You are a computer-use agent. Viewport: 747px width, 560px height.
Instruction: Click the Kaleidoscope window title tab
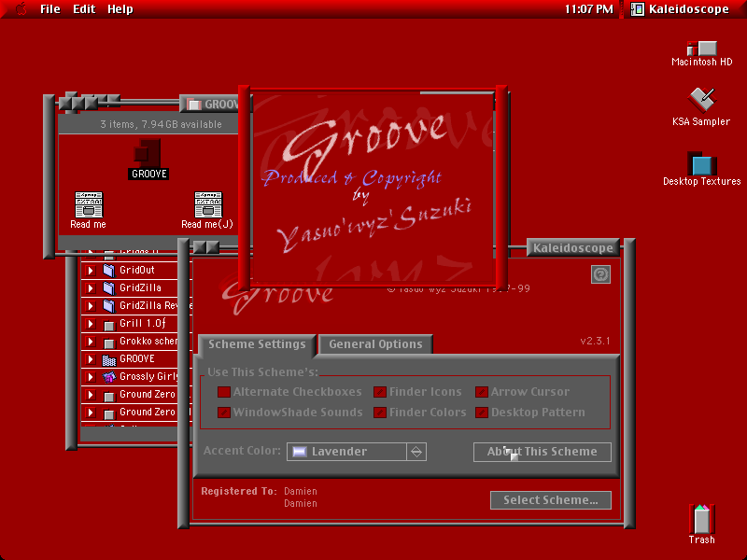[x=573, y=248]
